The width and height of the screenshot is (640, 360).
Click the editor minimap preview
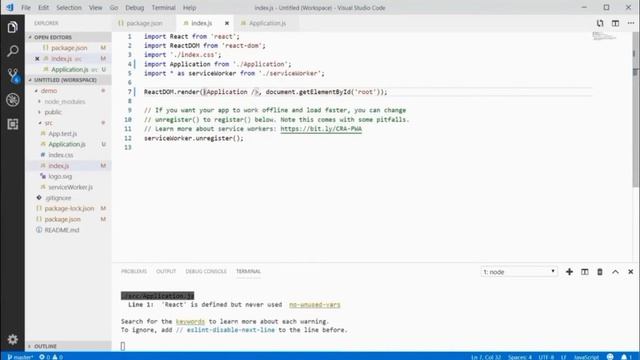point(604,36)
